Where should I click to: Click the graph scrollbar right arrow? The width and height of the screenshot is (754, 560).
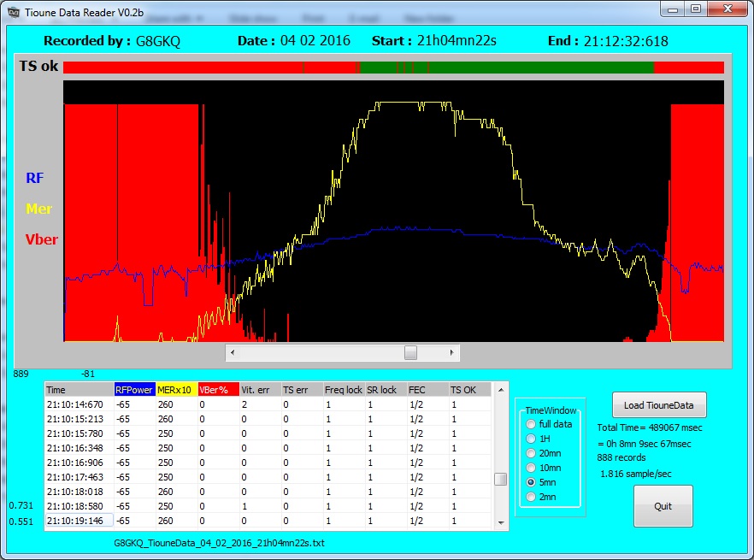pos(452,352)
